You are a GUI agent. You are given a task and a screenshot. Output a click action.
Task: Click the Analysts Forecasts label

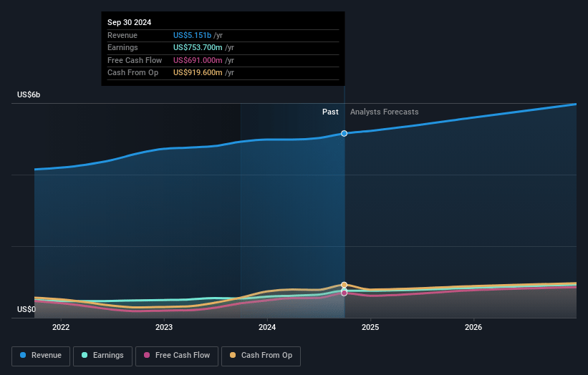pos(385,112)
